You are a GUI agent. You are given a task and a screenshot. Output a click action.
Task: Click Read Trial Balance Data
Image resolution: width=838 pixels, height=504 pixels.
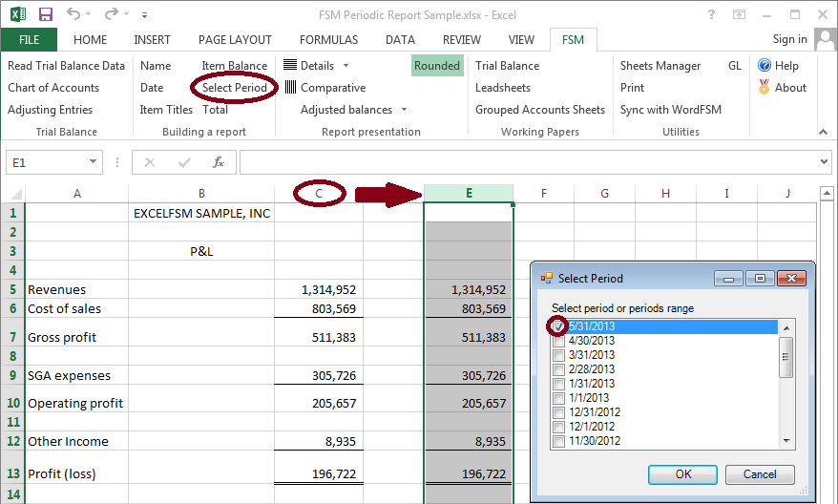pyautogui.click(x=66, y=65)
